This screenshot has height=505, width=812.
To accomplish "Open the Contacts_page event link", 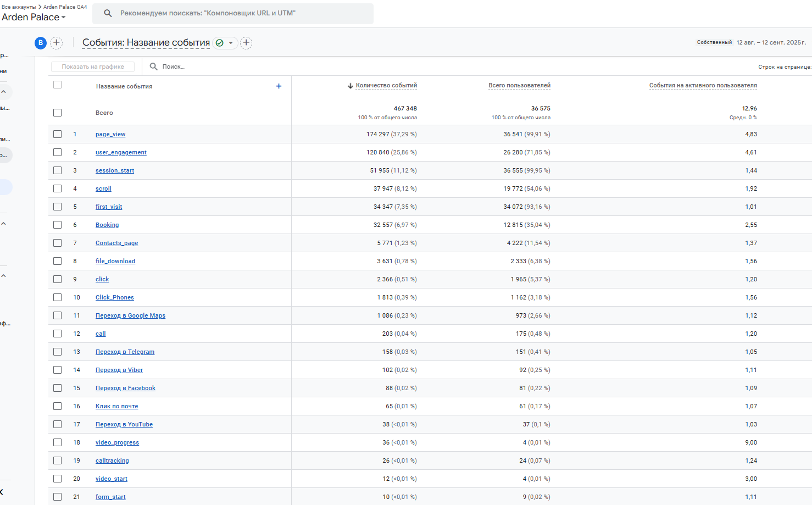I will [117, 243].
